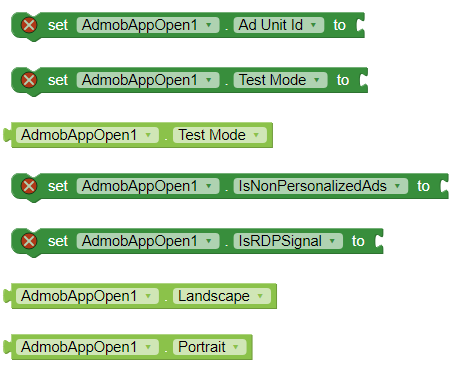Open the Ad Unit Id property dropdown

coord(279,25)
